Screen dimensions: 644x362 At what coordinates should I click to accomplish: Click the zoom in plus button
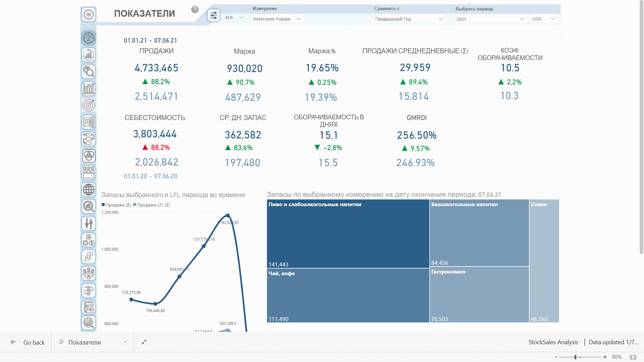tap(605, 357)
